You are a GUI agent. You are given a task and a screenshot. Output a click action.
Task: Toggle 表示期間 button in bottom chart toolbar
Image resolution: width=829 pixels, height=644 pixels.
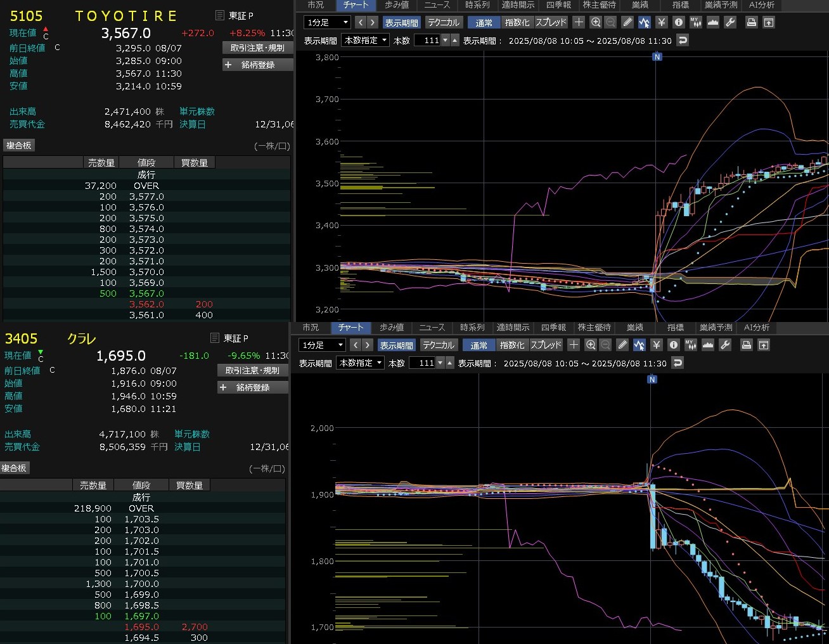pos(396,345)
